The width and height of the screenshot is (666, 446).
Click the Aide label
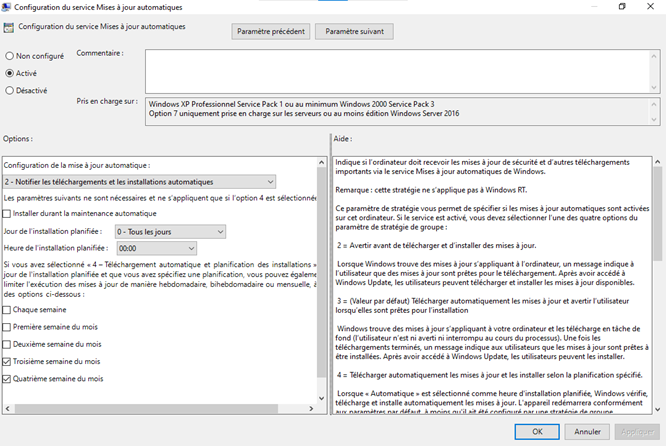pyautogui.click(x=343, y=139)
